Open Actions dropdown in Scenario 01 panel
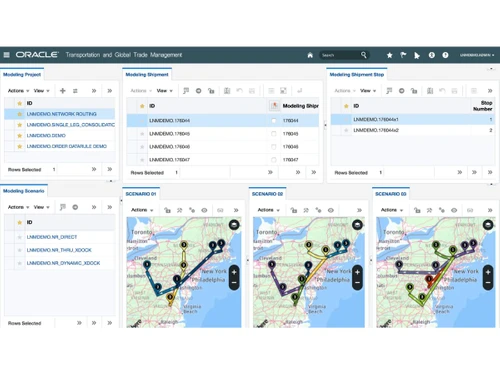 142,210
